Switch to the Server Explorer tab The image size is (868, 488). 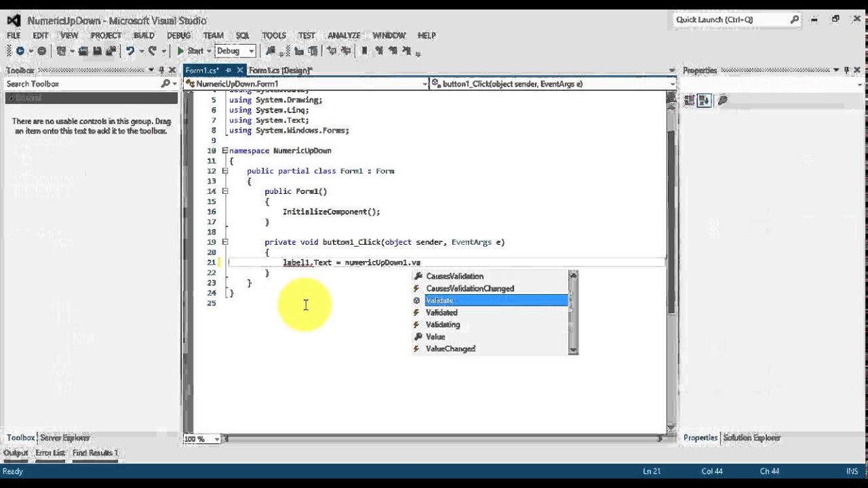tap(65, 438)
